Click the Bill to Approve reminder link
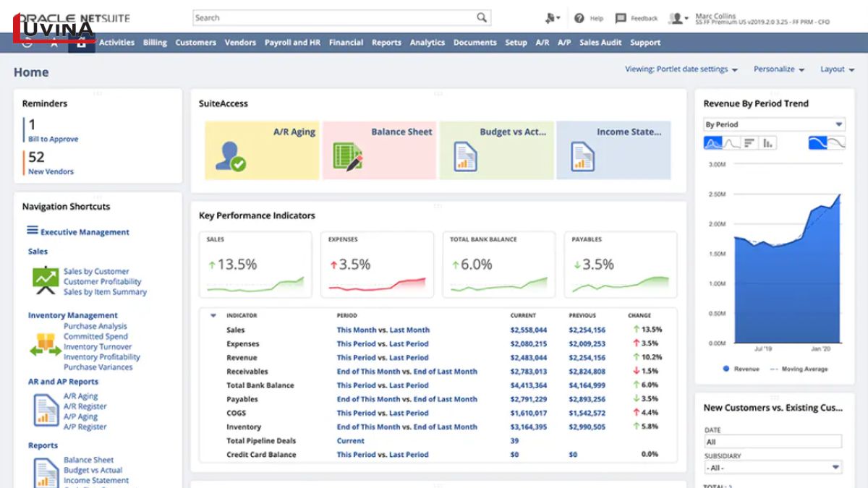 coord(53,139)
